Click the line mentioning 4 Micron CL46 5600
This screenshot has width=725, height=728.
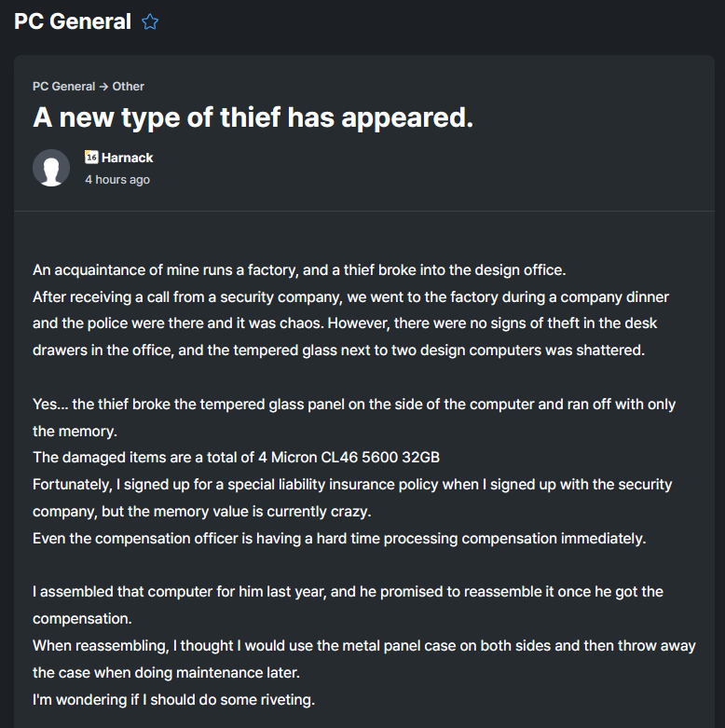[x=236, y=458]
